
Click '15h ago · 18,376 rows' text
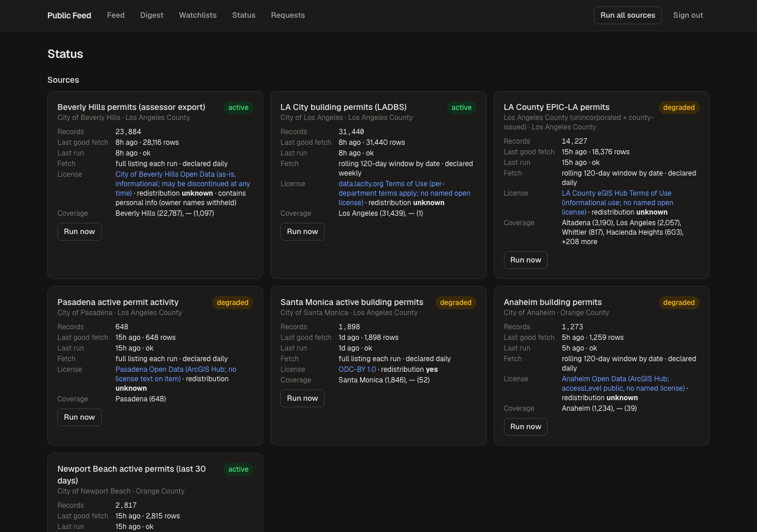[x=596, y=152]
